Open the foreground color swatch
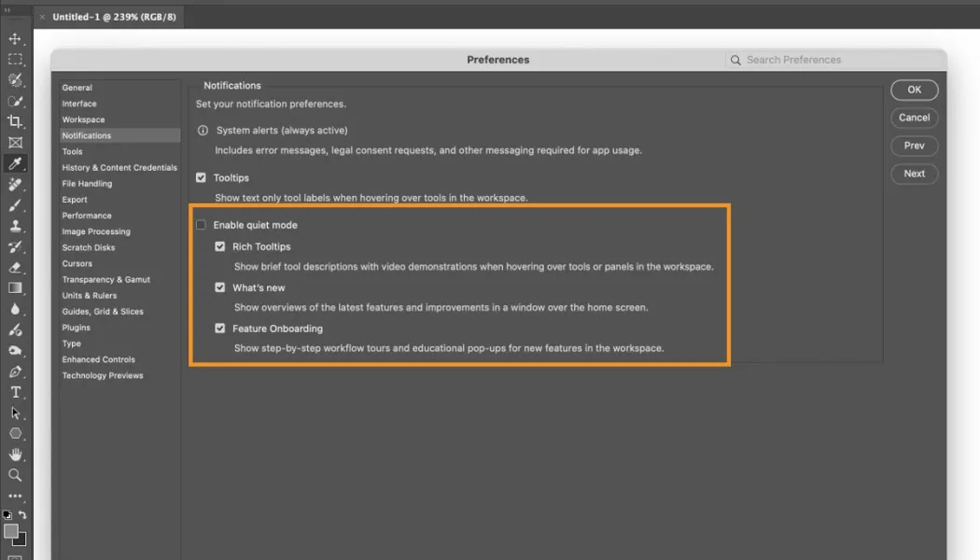 10,532
